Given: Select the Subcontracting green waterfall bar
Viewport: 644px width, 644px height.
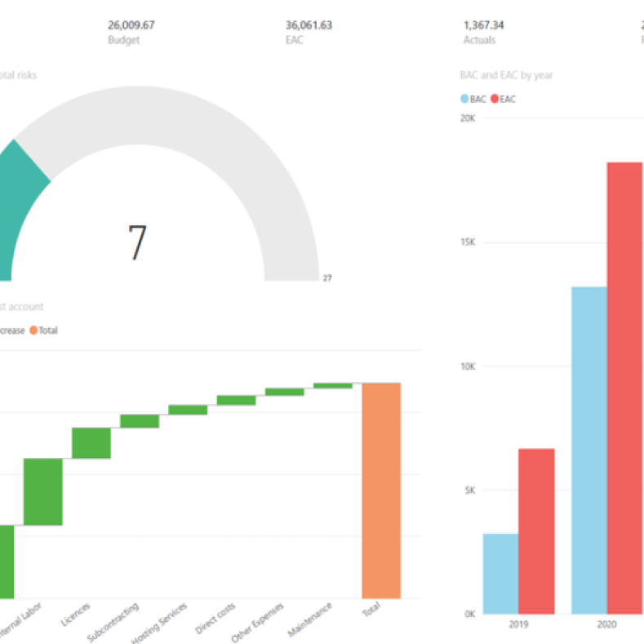Looking at the screenshot, I should (x=140, y=421).
